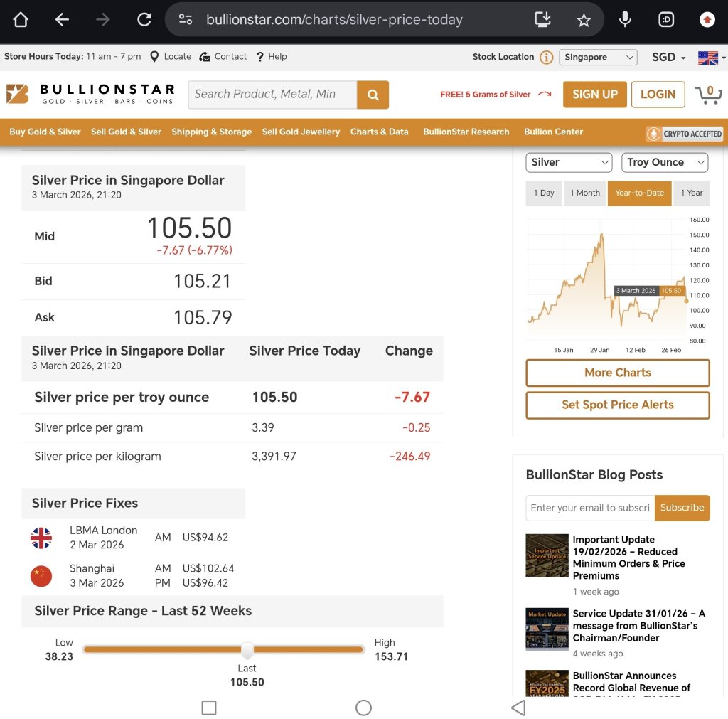Click the Locate map pin icon
Screen dimensions: 728x719
click(x=154, y=57)
